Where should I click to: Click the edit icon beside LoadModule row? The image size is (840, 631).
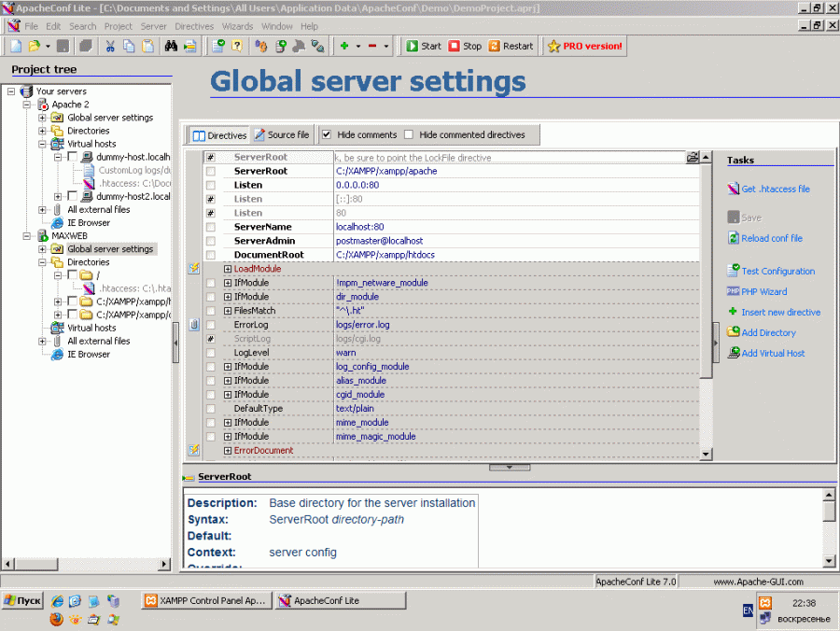point(194,269)
